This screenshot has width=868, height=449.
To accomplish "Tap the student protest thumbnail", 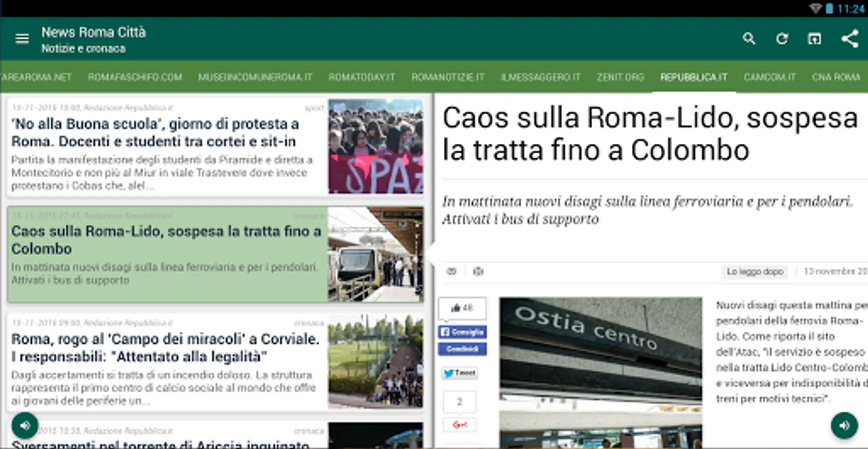I will point(376,146).
